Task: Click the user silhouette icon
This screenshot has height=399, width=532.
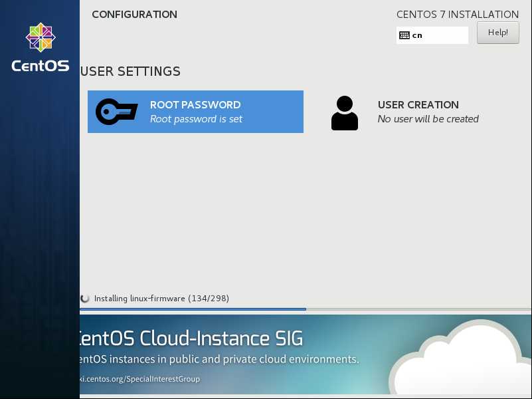Action: click(x=345, y=113)
